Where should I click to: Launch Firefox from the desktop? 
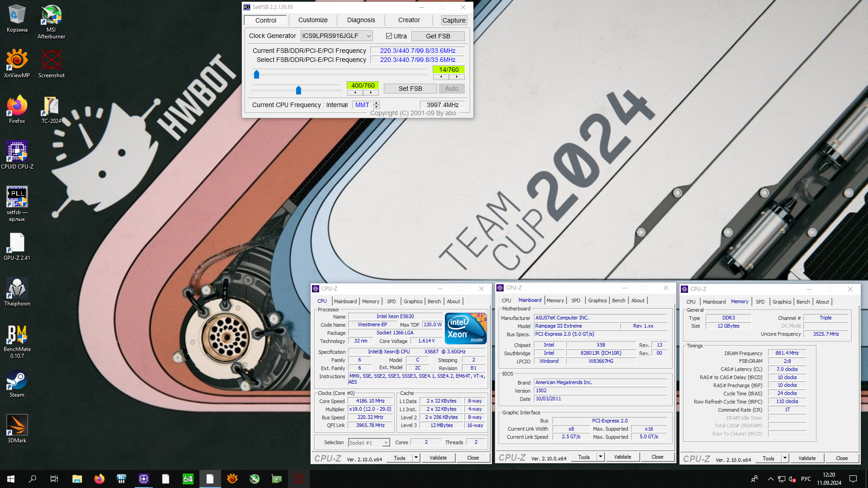[17, 109]
